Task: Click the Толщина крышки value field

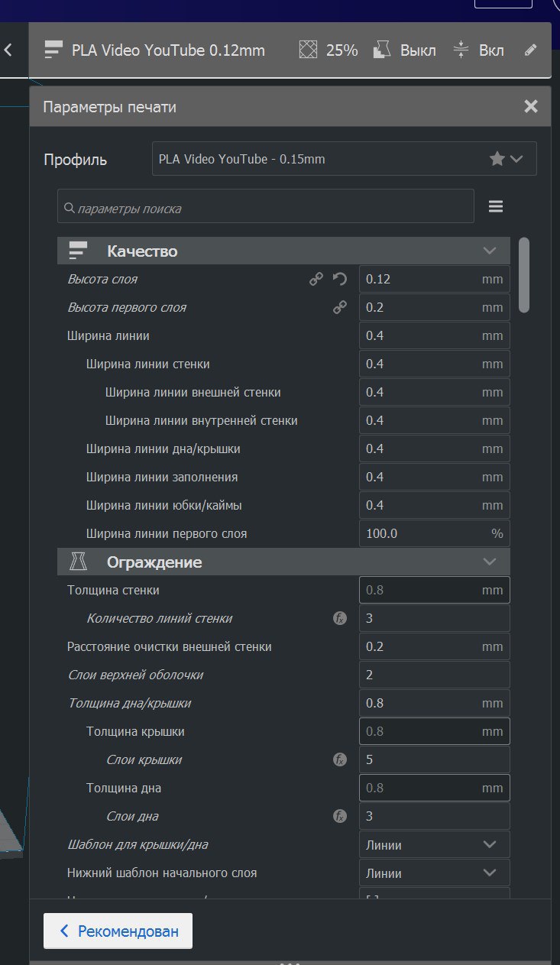Action: pyautogui.click(x=435, y=731)
